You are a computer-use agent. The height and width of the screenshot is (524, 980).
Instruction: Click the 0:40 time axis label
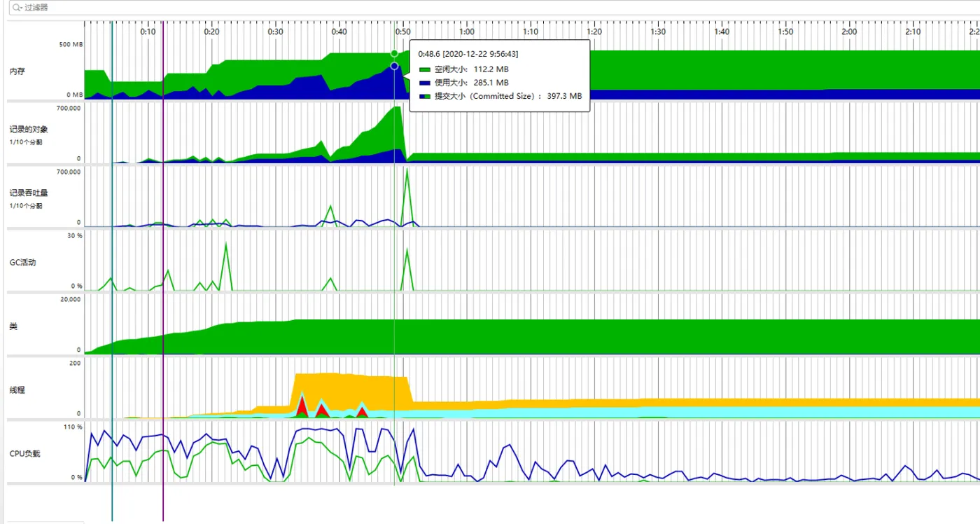[339, 32]
